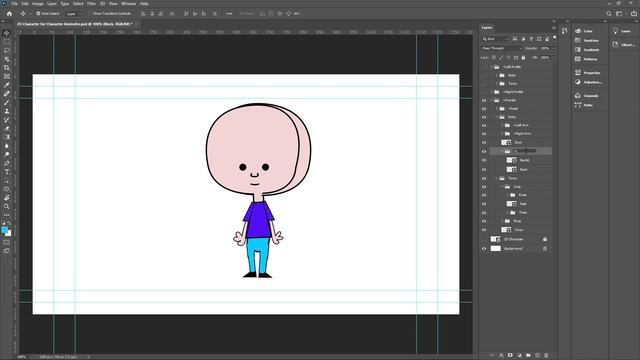Open the Filter menu

91,4
